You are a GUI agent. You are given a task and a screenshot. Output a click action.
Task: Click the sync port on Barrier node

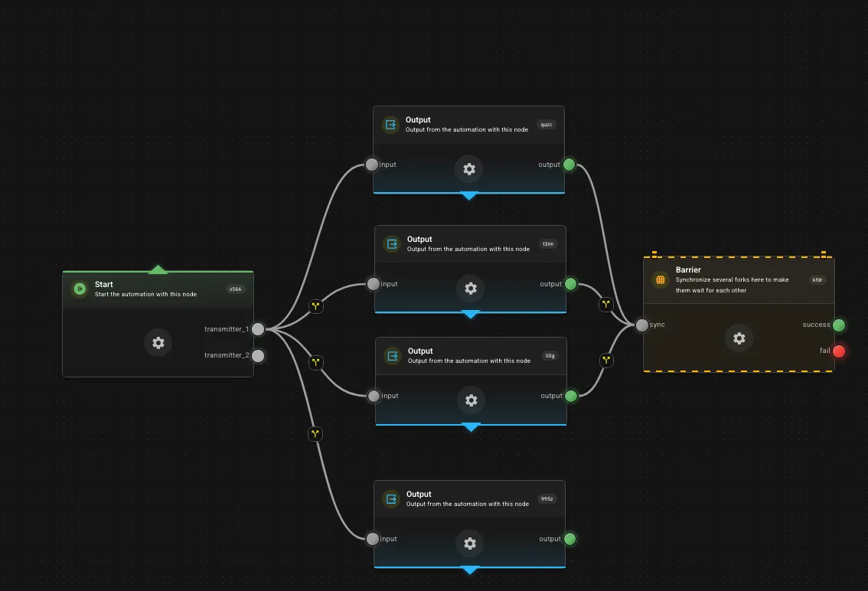[641, 325]
